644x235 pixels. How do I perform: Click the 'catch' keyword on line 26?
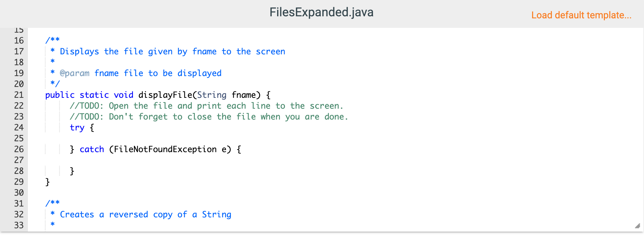(x=92, y=149)
